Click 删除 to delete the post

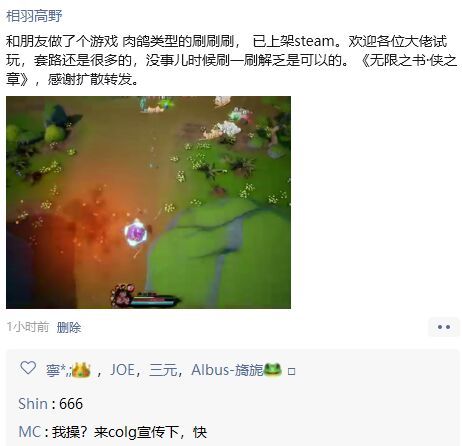click(x=69, y=327)
